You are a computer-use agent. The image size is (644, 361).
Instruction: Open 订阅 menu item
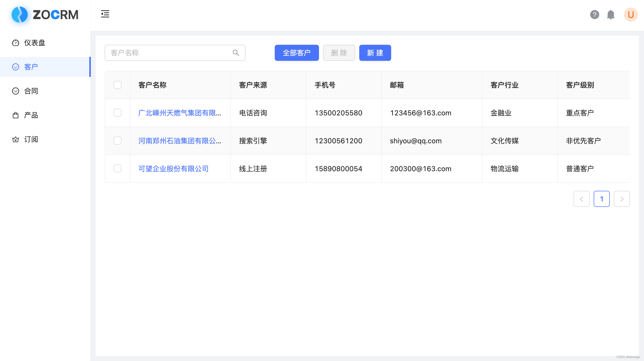(45, 139)
